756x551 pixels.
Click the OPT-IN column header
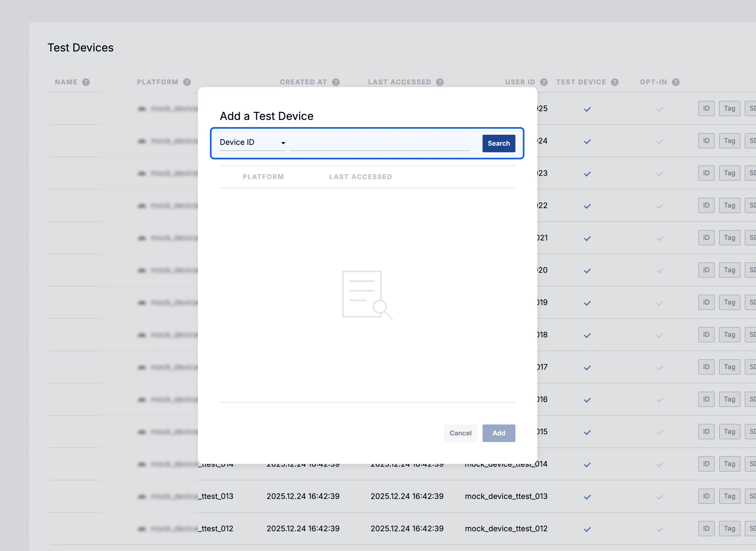point(653,82)
